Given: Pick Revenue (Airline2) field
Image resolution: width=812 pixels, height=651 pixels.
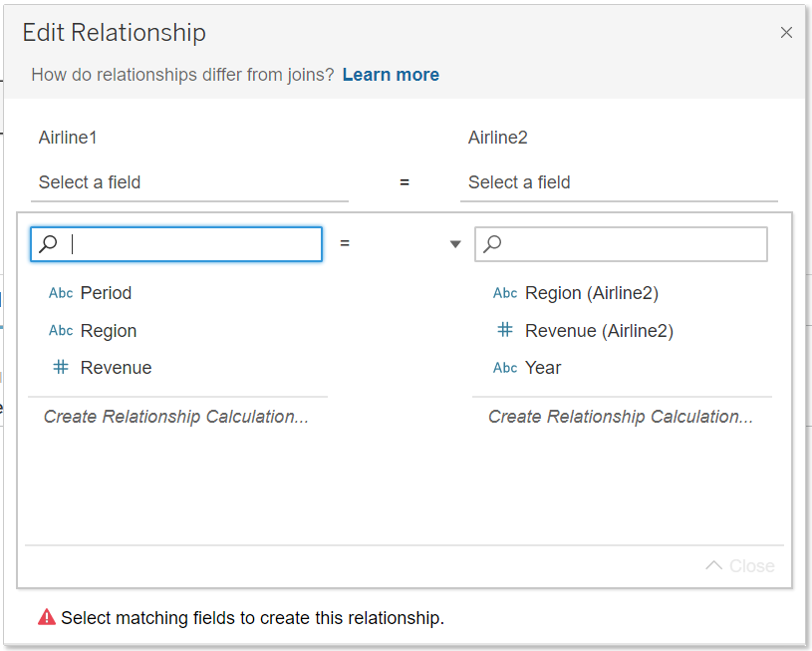Looking at the screenshot, I should click(x=599, y=331).
